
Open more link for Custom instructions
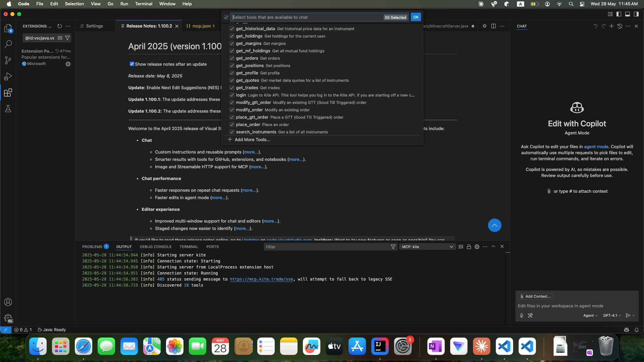tap(251, 152)
